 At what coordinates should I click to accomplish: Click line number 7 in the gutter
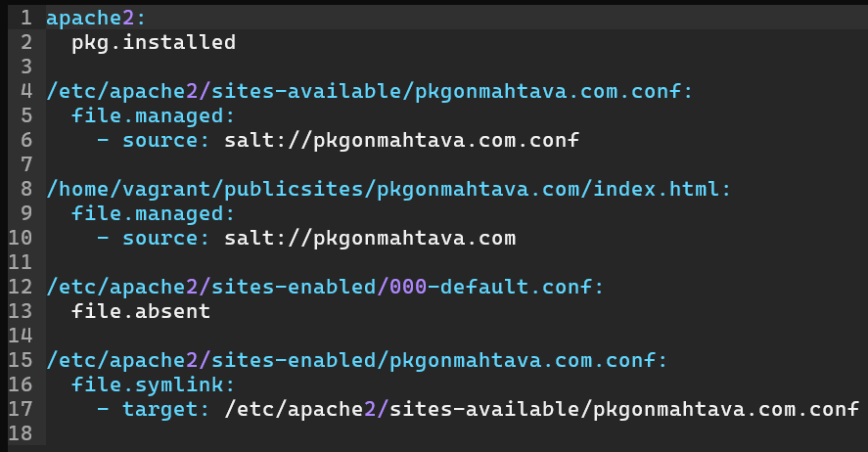click(25, 163)
